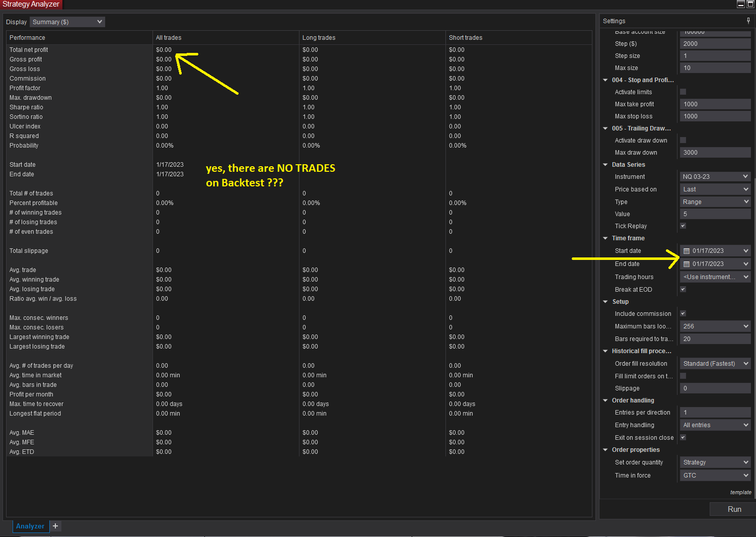Select the Avg. MAE row

[x=299, y=433]
